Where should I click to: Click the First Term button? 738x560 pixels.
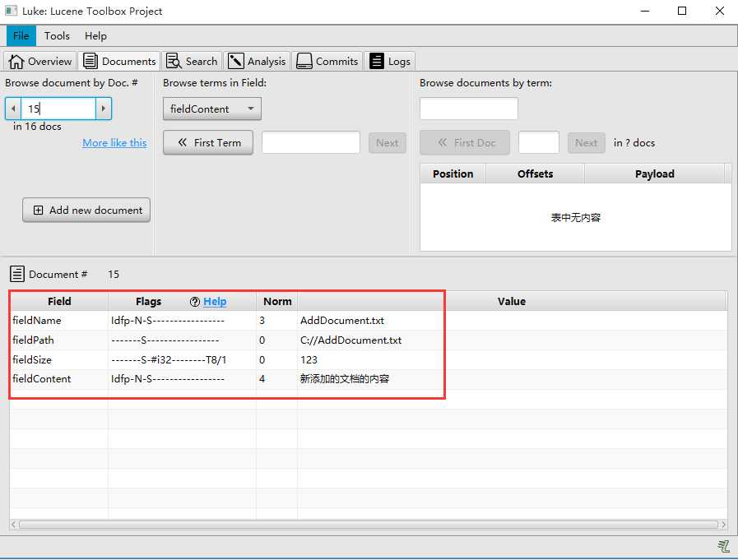click(x=208, y=142)
